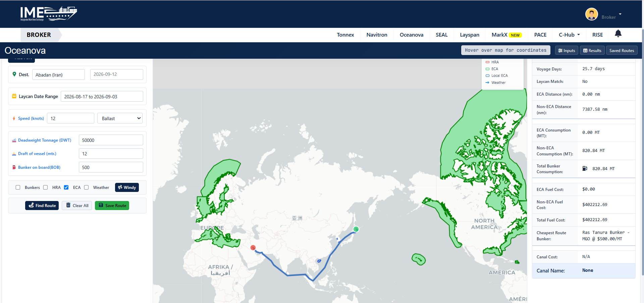Image resolution: width=644 pixels, height=303 pixels.
Task: Click the green origin marker on map
Action: 356,229
